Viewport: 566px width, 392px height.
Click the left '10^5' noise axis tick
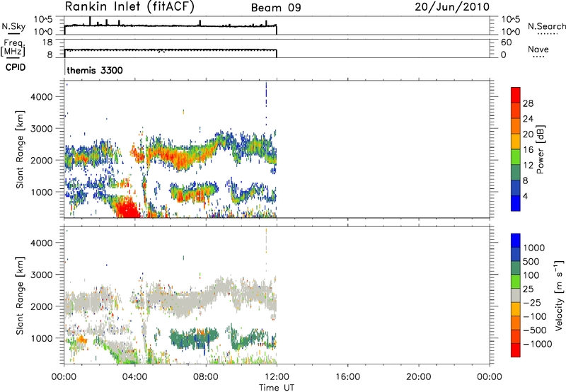(43, 20)
